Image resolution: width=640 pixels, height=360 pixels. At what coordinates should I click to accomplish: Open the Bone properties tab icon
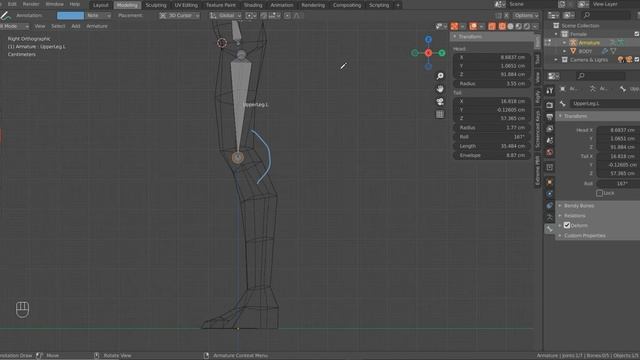pos(549,229)
